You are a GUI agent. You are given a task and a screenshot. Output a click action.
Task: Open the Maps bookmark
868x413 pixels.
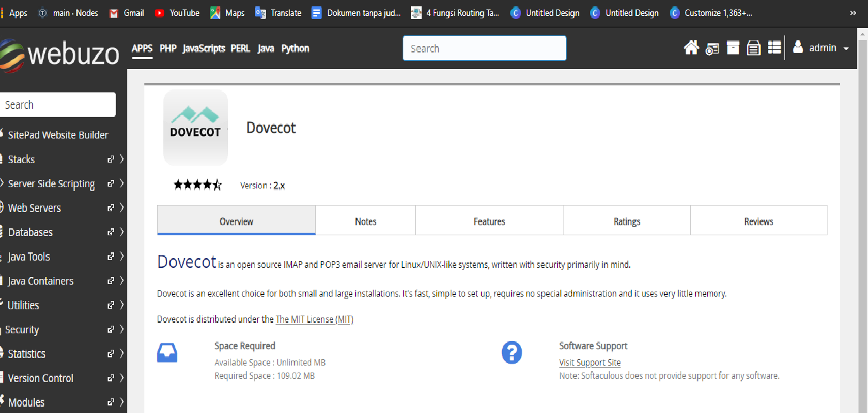pyautogui.click(x=227, y=13)
